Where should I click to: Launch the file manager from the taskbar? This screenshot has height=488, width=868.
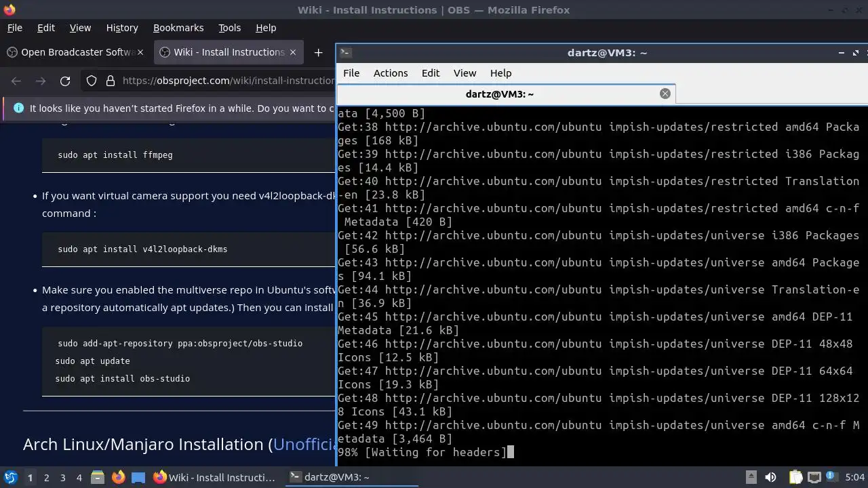pos(98,477)
